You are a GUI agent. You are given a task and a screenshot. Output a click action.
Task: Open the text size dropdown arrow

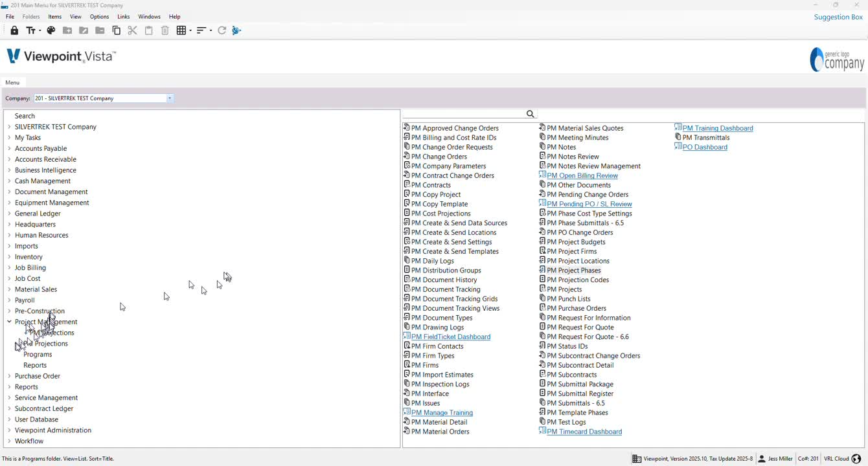pos(40,30)
